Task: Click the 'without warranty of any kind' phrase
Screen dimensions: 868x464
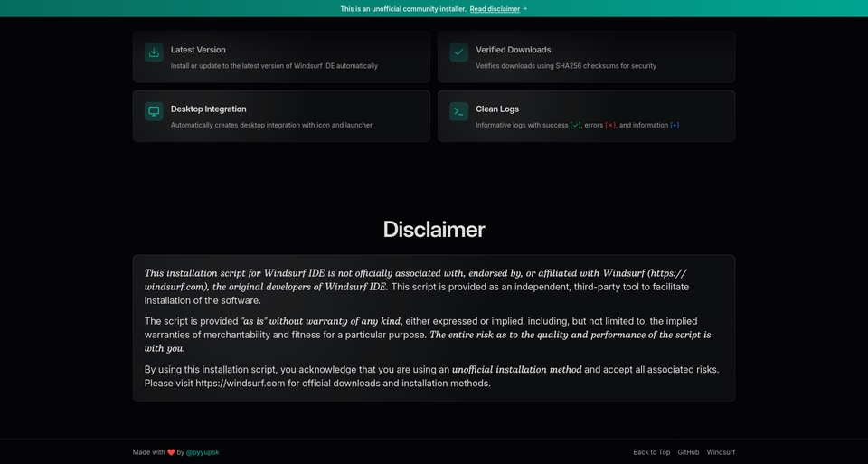Action: [335, 321]
